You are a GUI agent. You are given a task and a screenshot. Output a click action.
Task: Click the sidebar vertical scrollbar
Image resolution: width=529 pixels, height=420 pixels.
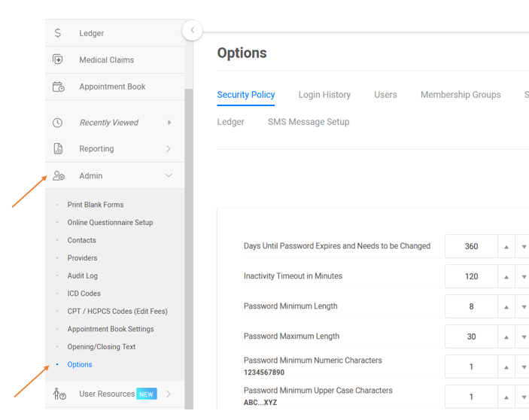click(189, 249)
